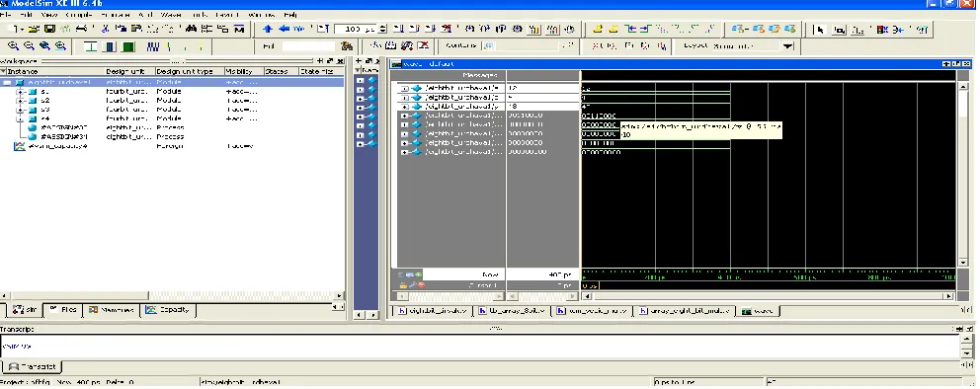Screen dimensions: 980x389
Task: Click the Zoom In magnifier icon
Action: point(13,45)
